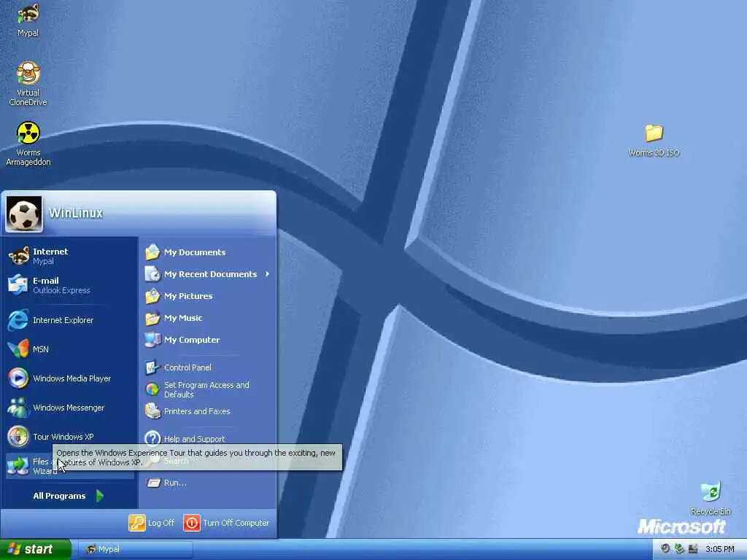The width and height of the screenshot is (747, 560).
Task: Click the Turn Off Computer button
Action: point(226,523)
